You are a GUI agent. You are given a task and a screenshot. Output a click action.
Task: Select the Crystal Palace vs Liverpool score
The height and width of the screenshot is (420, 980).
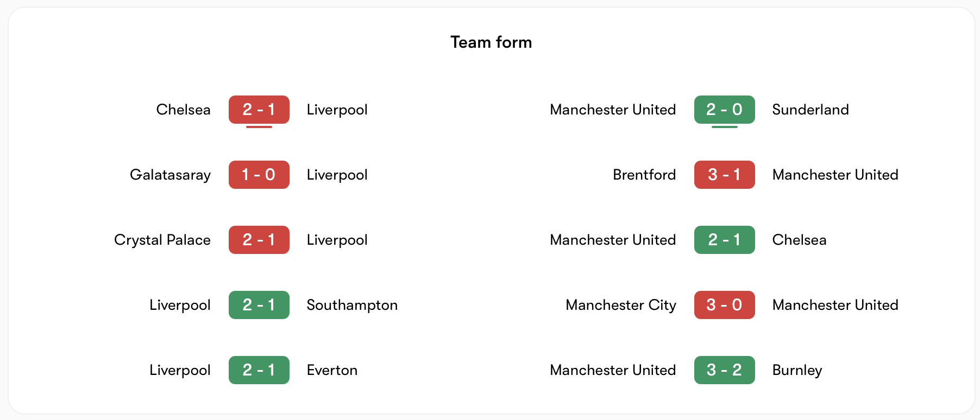pos(259,240)
